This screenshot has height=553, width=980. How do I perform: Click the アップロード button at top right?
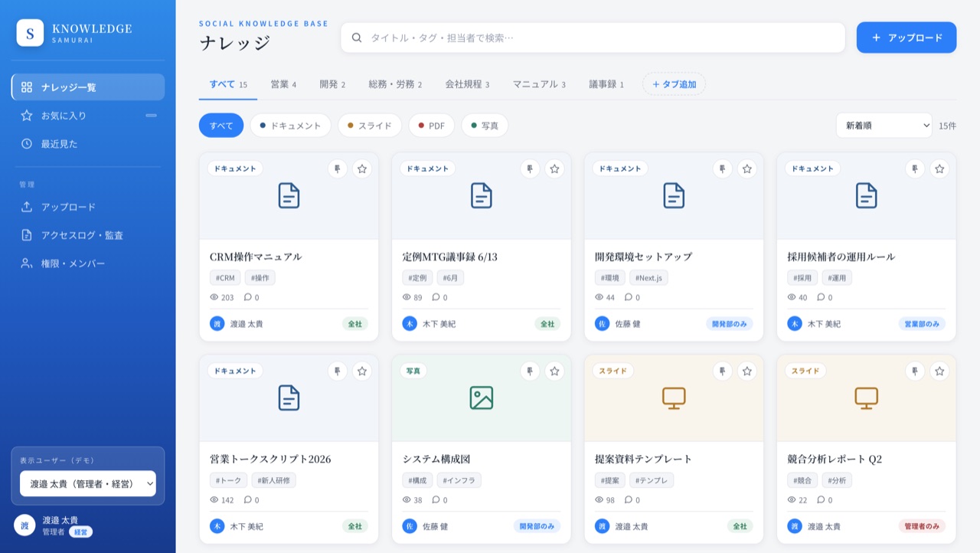pos(906,38)
